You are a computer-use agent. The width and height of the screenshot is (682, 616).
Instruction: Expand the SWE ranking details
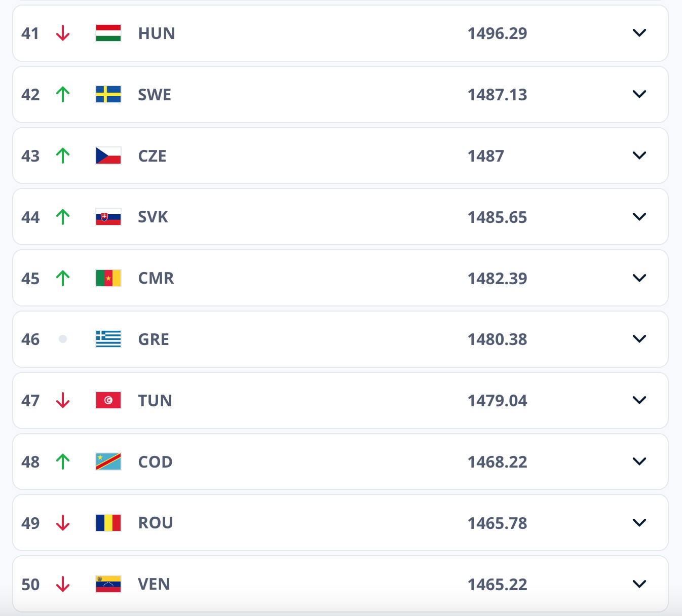pyautogui.click(x=639, y=95)
